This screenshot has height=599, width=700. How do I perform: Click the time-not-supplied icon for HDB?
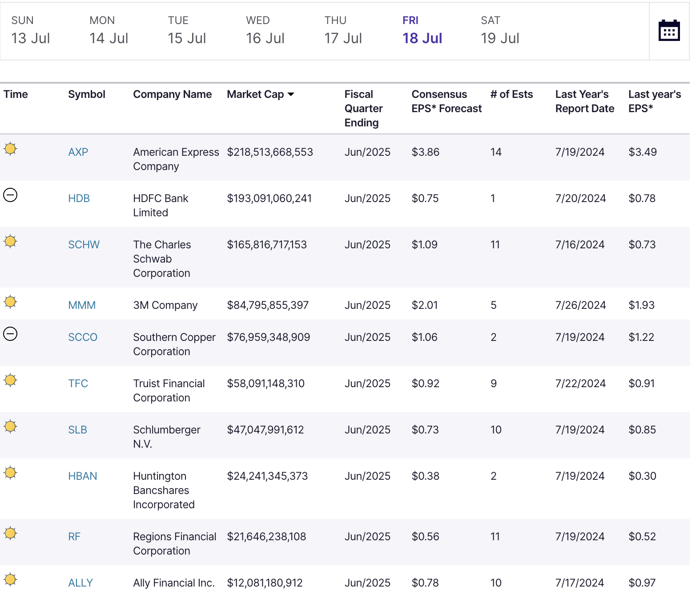coord(10,195)
